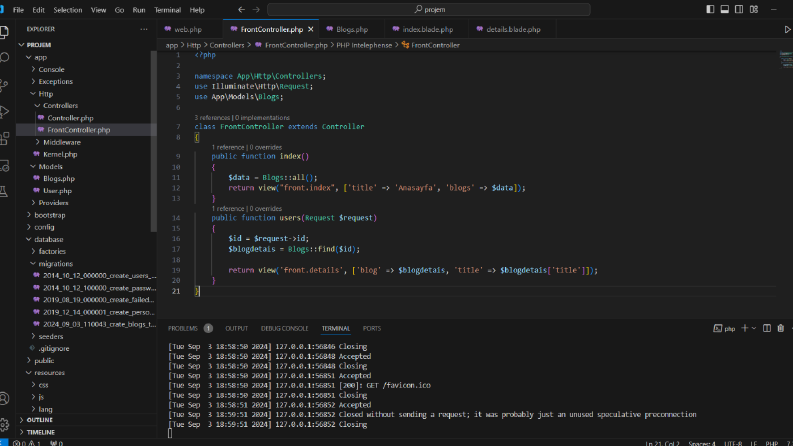Show the Debug Console panel tab
793x446 pixels.
point(284,328)
